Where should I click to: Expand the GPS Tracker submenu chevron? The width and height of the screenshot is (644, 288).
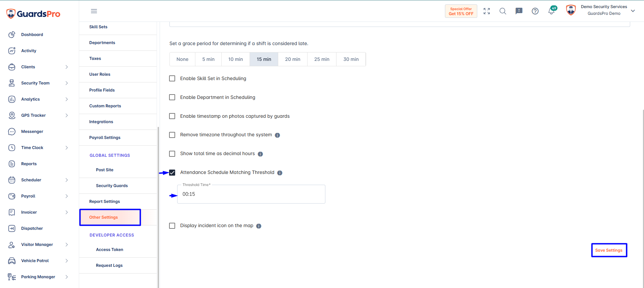click(x=67, y=115)
